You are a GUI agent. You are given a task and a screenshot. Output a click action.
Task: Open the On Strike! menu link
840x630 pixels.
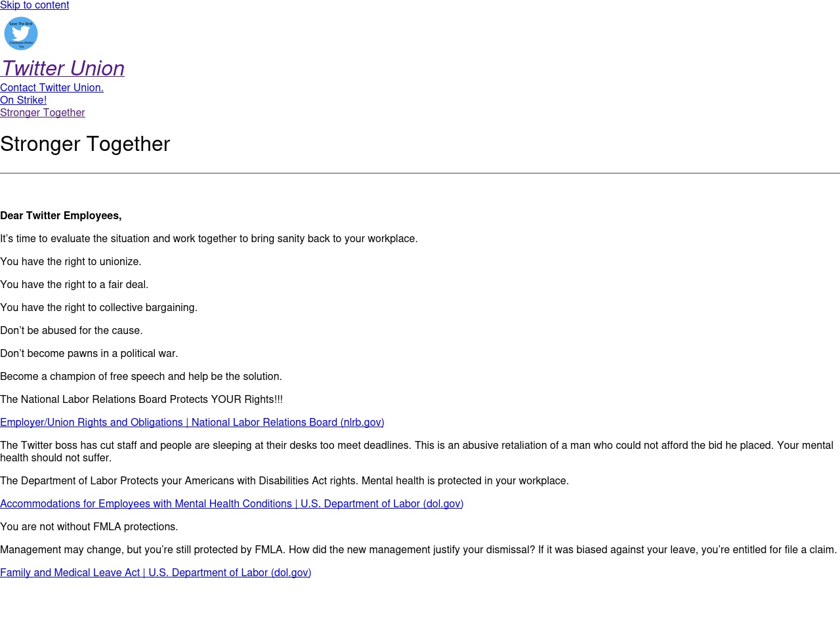pyautogui.click(x=23, y=100)
